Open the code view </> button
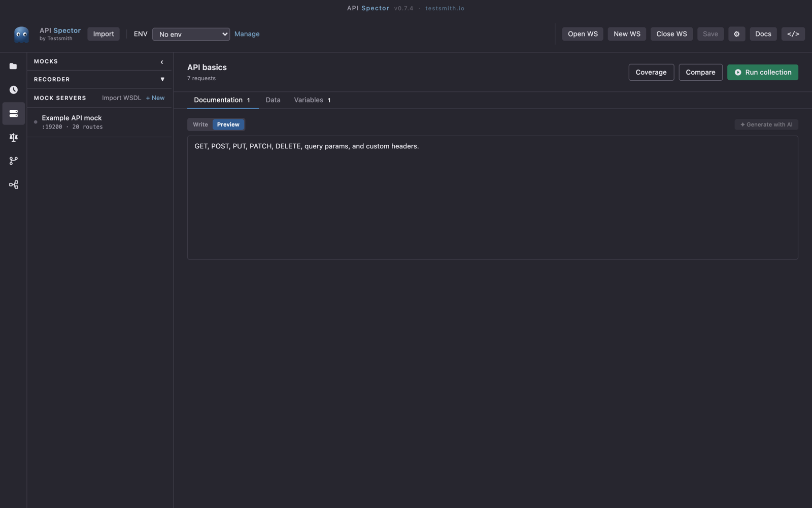Image resolution: width=812 pixels, height=508 pixels. (793, 34)
